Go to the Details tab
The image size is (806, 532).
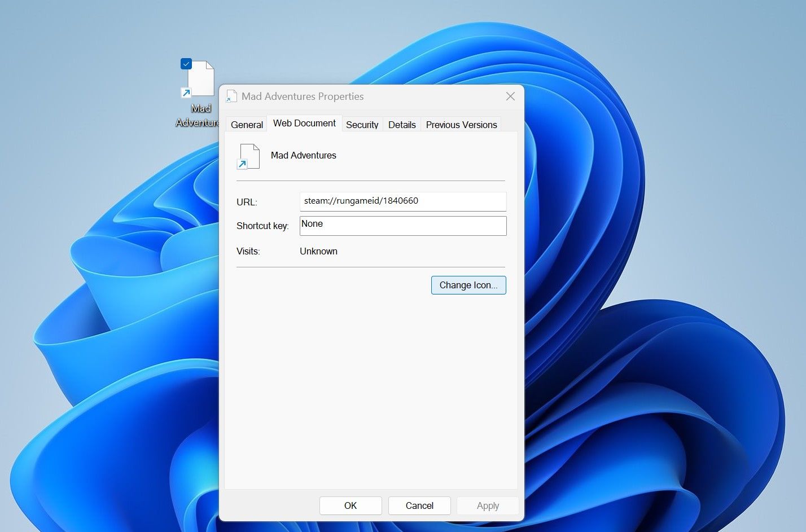tap(402, 125)
